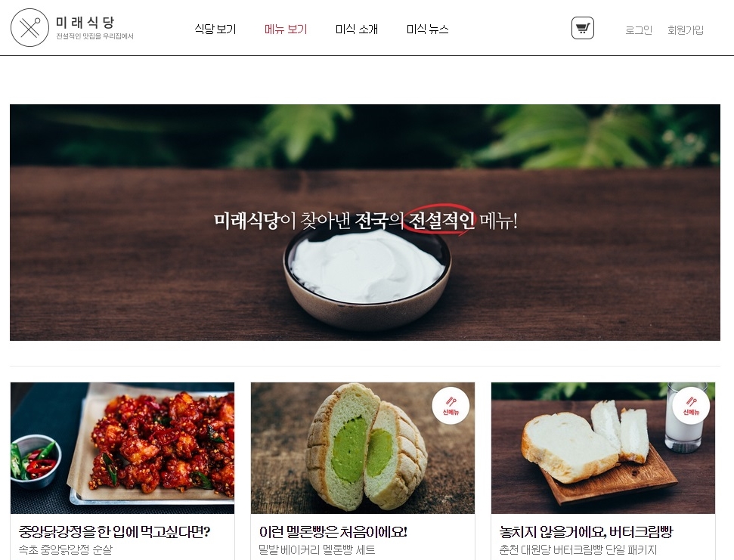The width and height of the screenshot is (734, 560).
Task: Click the 이런 멜론빵은 처음이에요! headline
Action: (333, 531)
